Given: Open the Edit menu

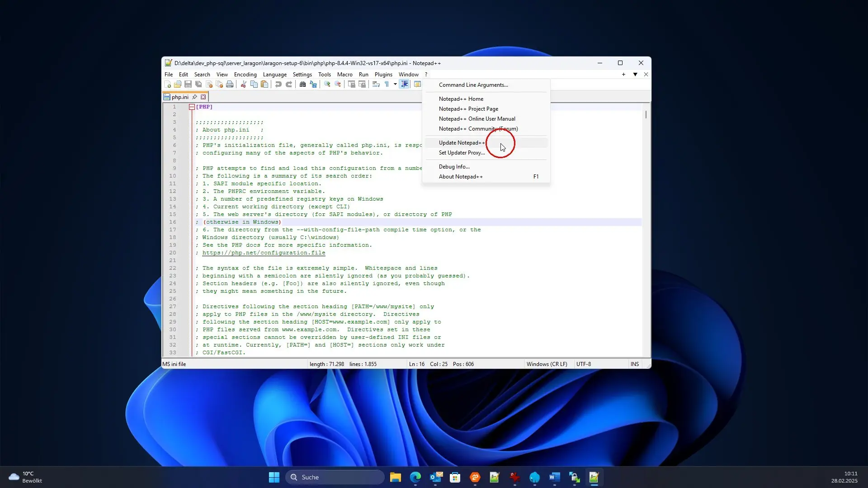Looking at the screenshot, I should pos(183,75).
